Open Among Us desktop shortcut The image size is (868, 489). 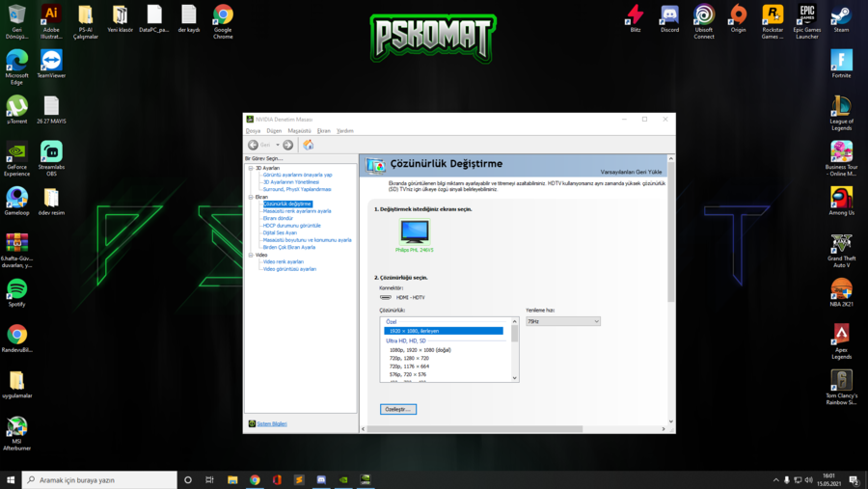[841, 201]
